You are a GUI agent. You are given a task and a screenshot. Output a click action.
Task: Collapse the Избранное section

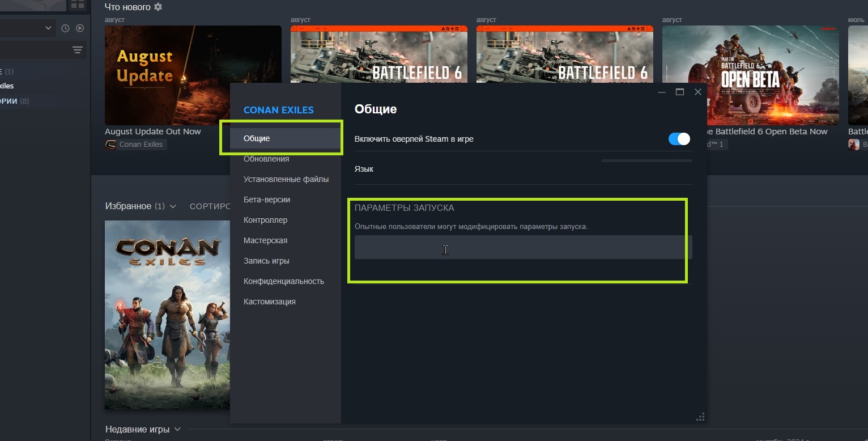[x=173, y=206]
